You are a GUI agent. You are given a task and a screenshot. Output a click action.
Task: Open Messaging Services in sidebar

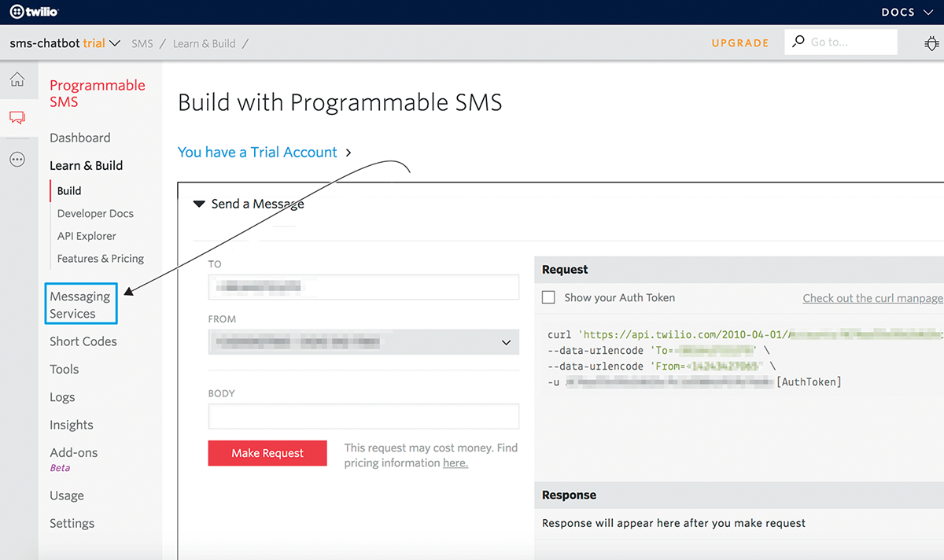80,304
